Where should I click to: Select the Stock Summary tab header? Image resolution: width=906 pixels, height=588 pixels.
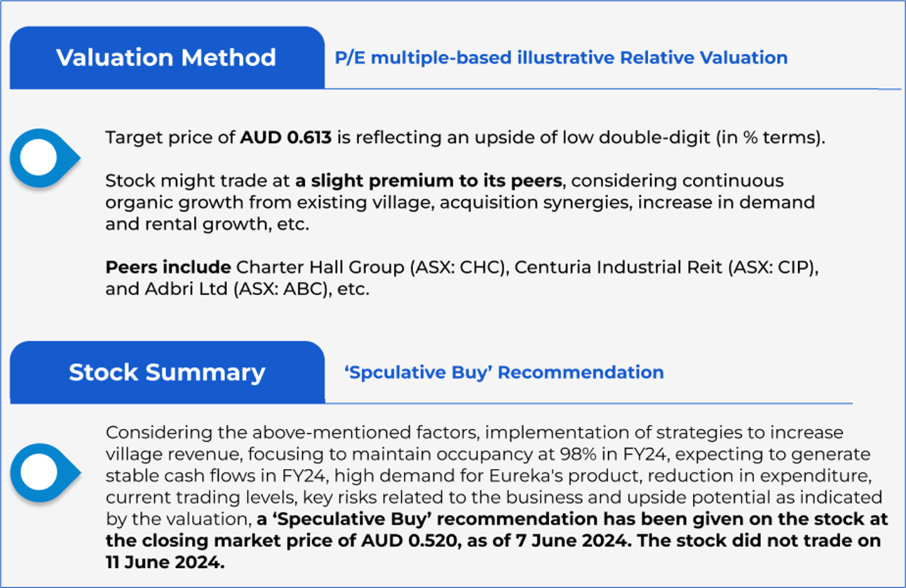167,372
